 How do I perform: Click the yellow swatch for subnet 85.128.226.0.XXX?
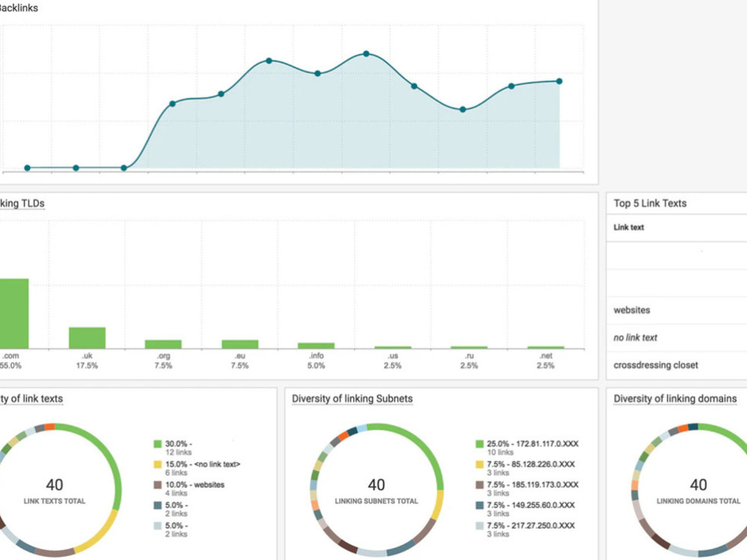pos(480,464)
